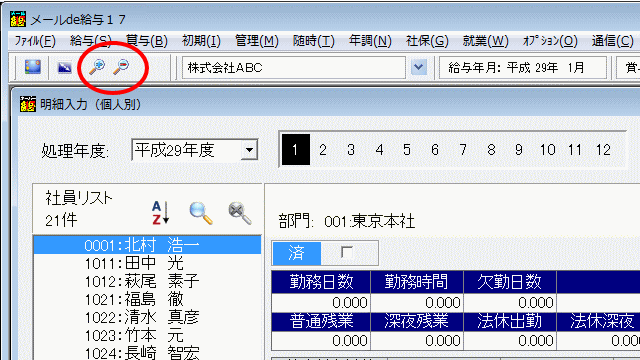Select month 12 in the month bar

click(x=603, y=150)
